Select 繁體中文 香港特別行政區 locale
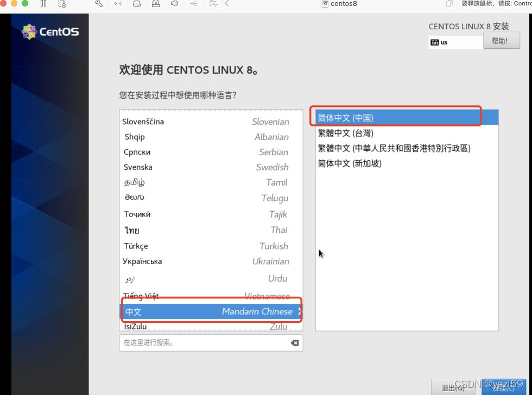Image resolution: width=532 pixels, height=395 pixels. [x=407, y=148]
